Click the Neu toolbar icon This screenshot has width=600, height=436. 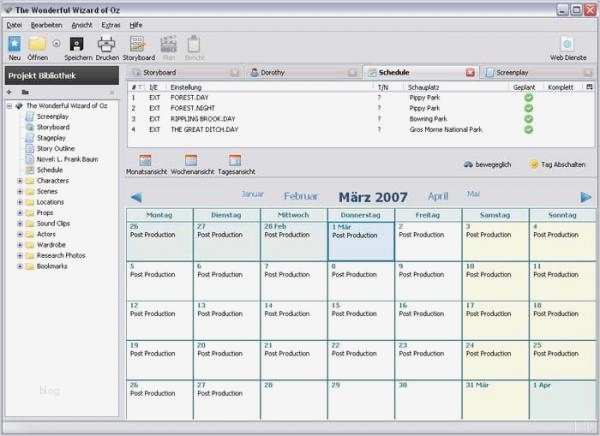15,44
